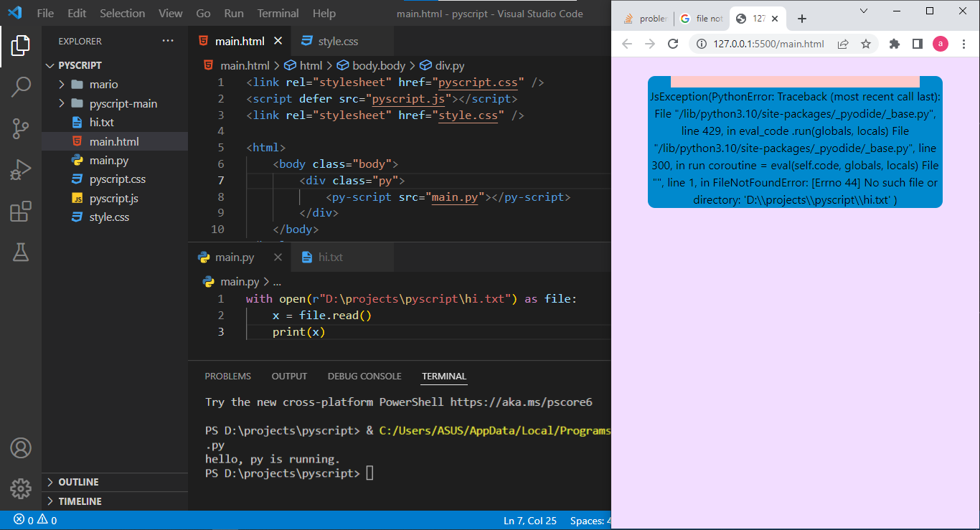The height and width of the screenshot is (530, 980).
Task: Open Run and Debug view
Action: click(x=21, y=171)
